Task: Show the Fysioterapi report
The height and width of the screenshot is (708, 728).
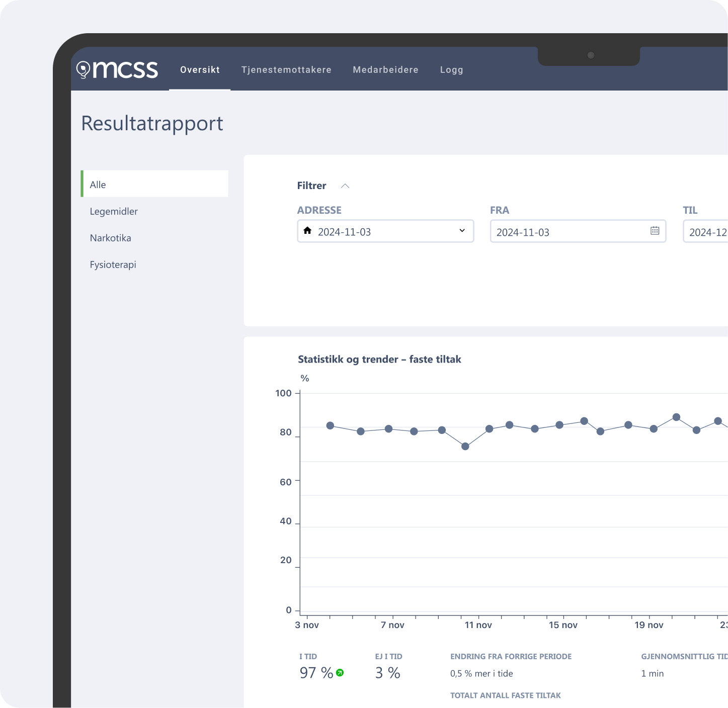Action: click(x=113, y=264)
